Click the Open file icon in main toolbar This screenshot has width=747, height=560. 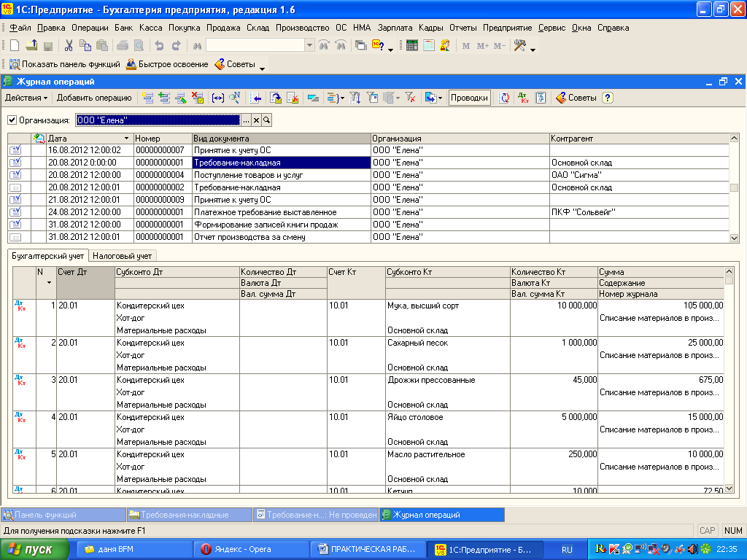point(31,46)
